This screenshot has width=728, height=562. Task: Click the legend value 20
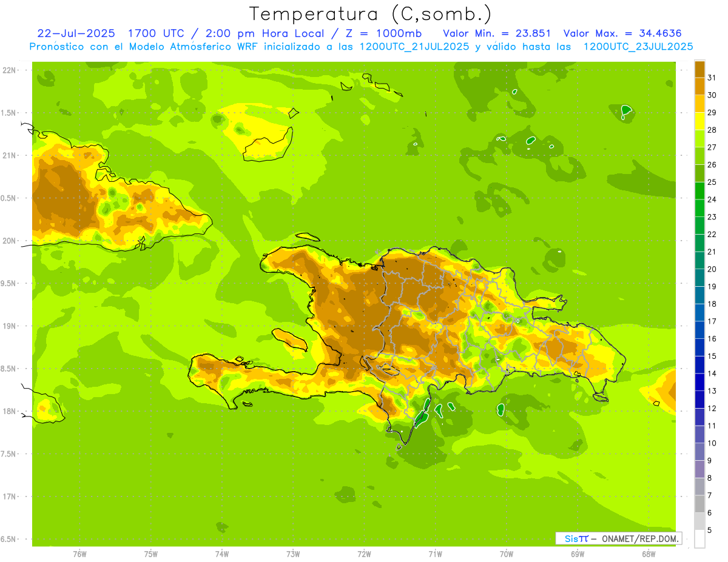(x=712, y=269)
